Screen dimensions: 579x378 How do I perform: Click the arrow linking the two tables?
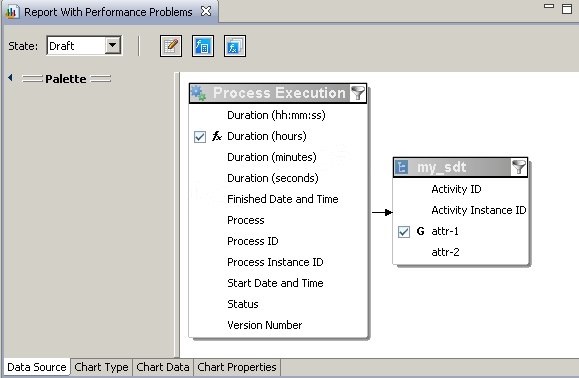coord(382,212)
